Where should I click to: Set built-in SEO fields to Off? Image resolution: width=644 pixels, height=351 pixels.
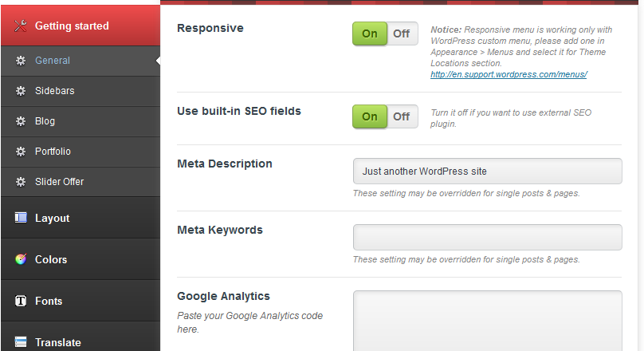pos(402,116)
